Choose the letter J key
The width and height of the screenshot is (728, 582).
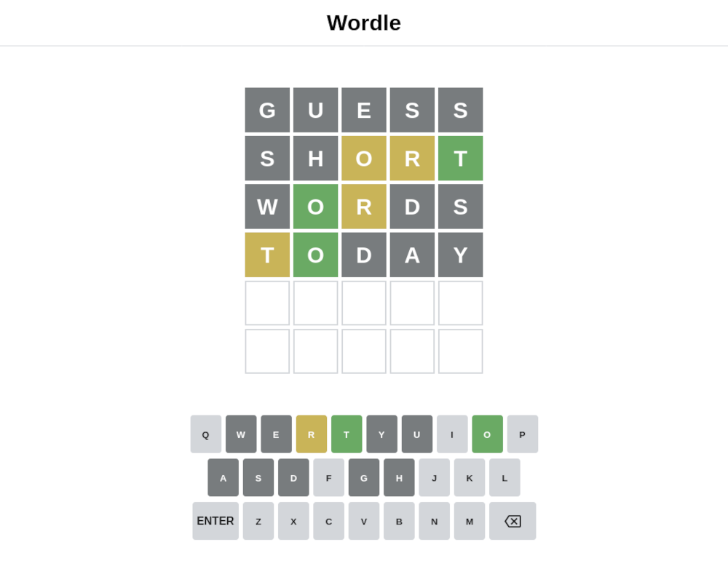pyautogui.click(x=434, y=477)
